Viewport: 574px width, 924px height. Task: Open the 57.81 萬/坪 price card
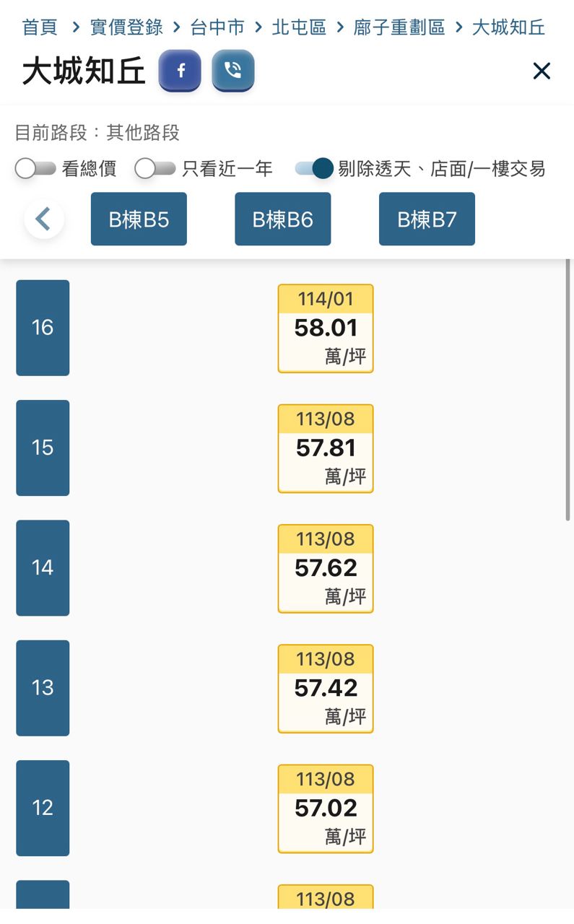click(326, 448)
